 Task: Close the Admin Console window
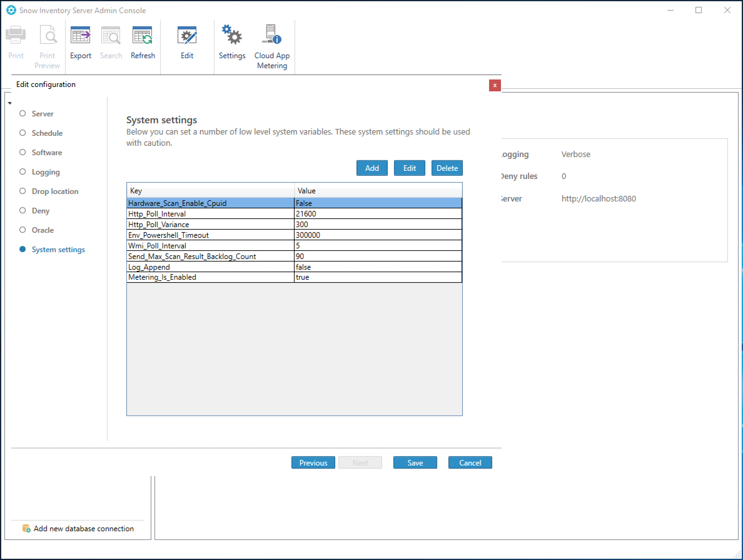(727, 10)
